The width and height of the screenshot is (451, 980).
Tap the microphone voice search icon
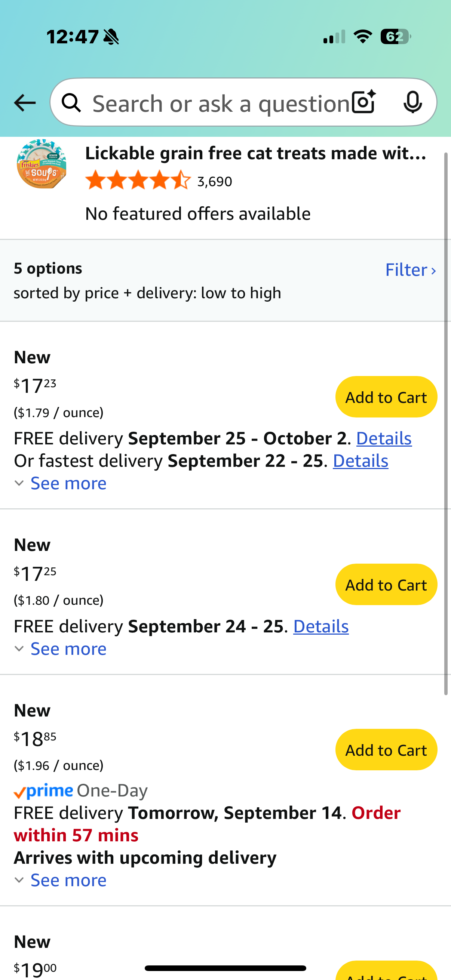412,102
